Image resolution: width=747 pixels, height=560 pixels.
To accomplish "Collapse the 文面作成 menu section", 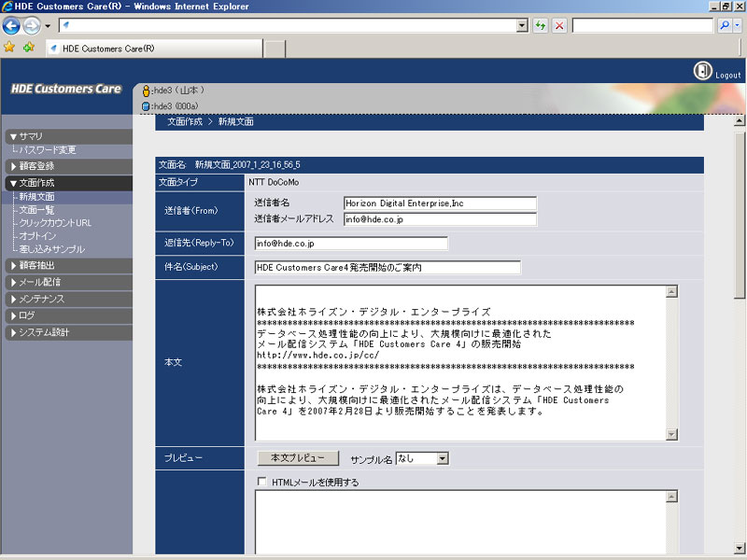I will tap(68, 183).
